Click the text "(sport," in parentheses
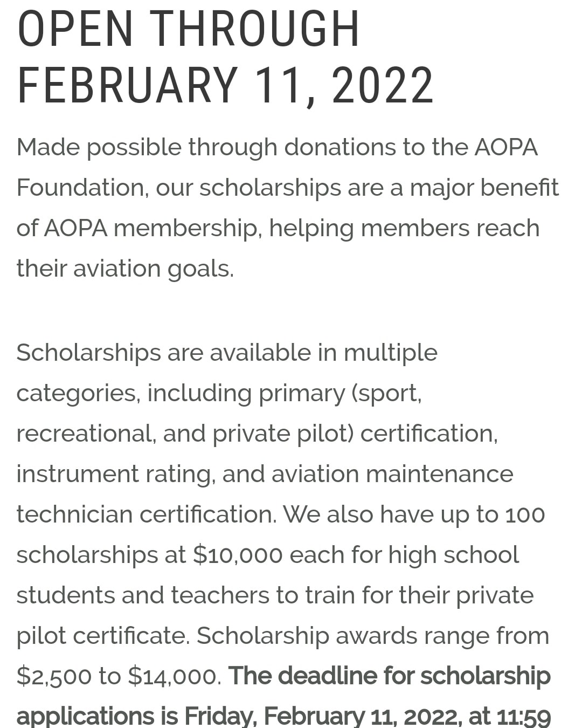Screen dimensions: 582x728 [x=386, y=393]
